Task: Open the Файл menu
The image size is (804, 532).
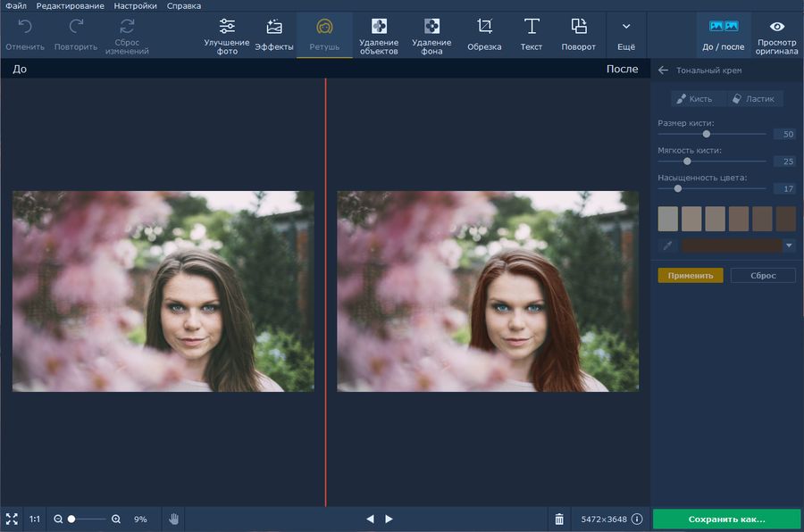Action: (x=15, y=6)
